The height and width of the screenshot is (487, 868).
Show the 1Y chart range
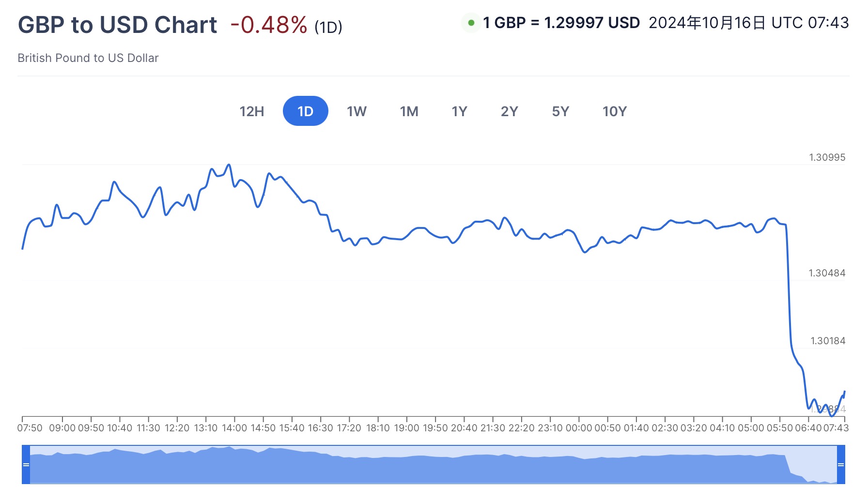459,111
